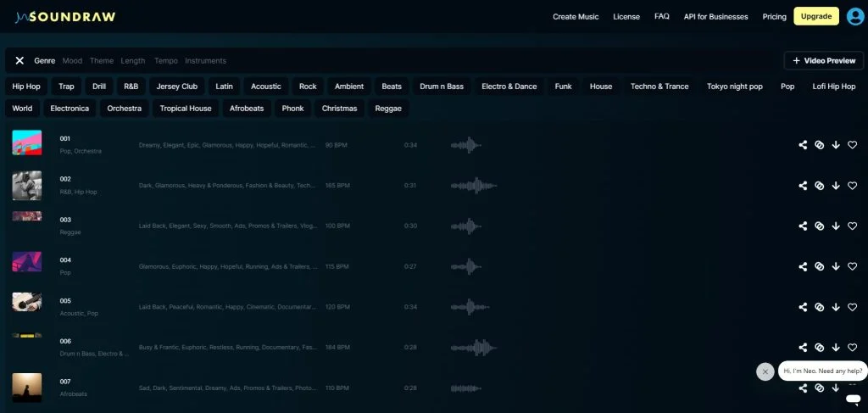Copy link for track 001
Screen dimensions: 868x413
[x=820, y=145]
